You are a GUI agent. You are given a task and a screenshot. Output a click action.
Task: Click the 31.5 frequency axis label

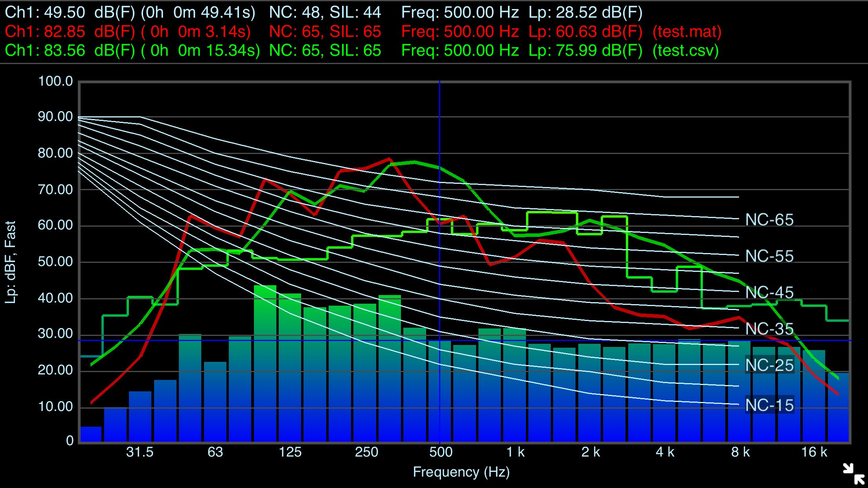coord(140,452)
